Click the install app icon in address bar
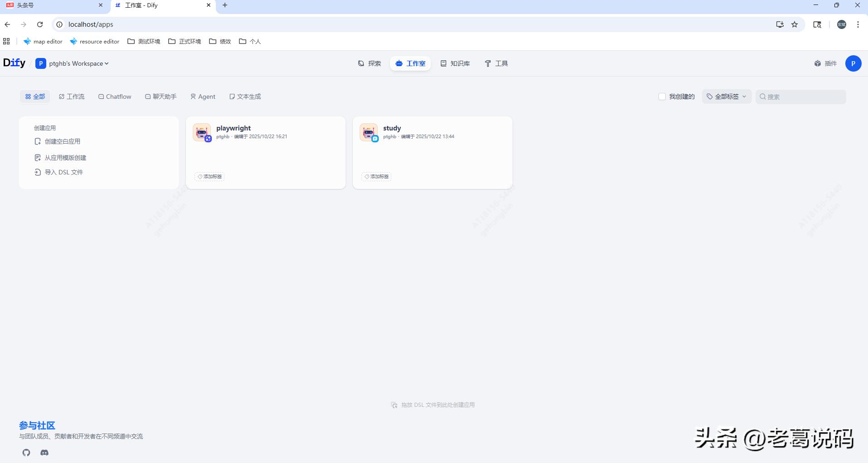 coord(780,24)
